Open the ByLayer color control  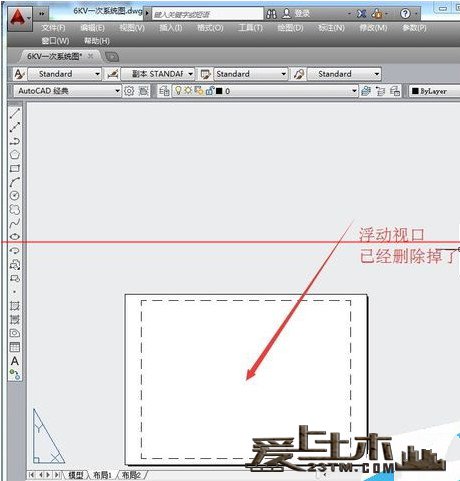point(434,91)
